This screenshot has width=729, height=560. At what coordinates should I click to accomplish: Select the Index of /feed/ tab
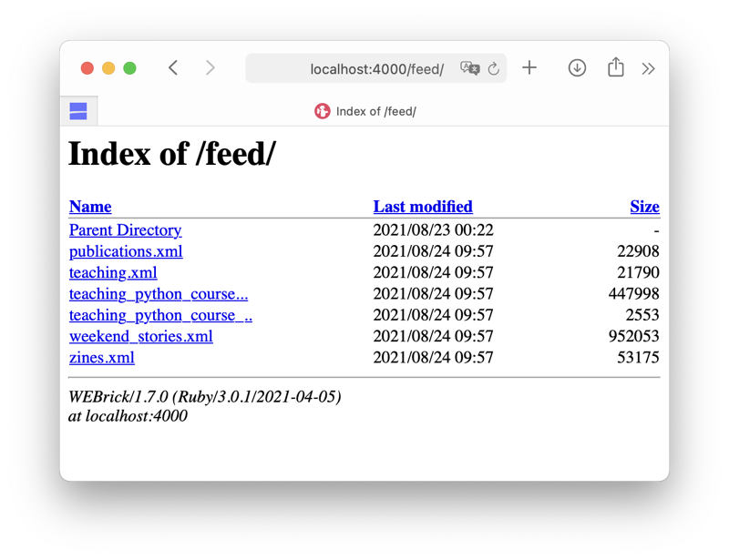point(365,111)
